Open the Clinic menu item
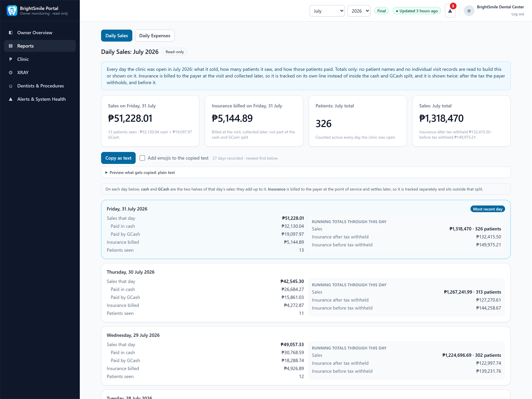The image size is (532, 399). coord(40,59)
